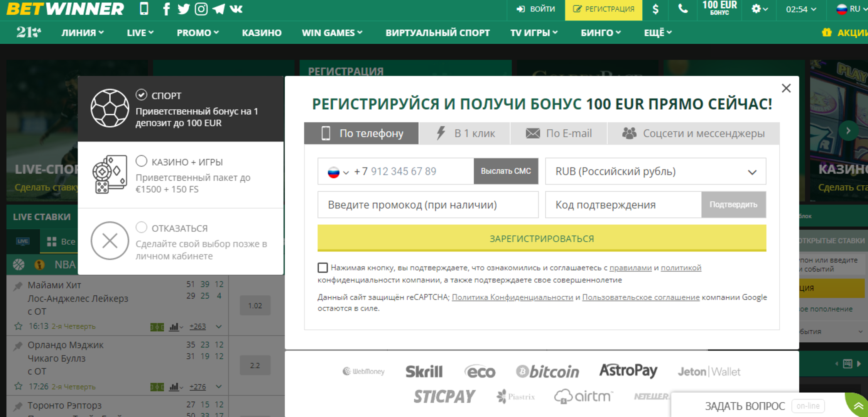Favorite the Орландо Мэджик match star

18,386
